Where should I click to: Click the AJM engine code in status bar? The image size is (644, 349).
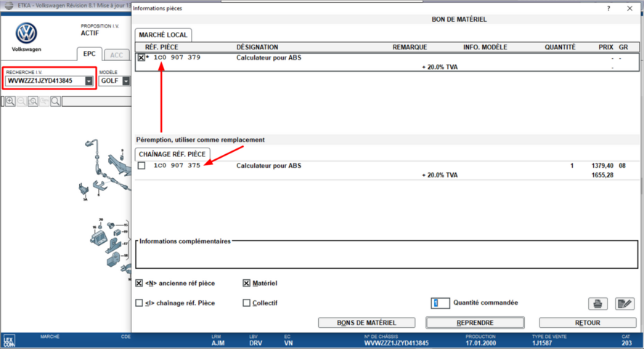coord(218,343)
